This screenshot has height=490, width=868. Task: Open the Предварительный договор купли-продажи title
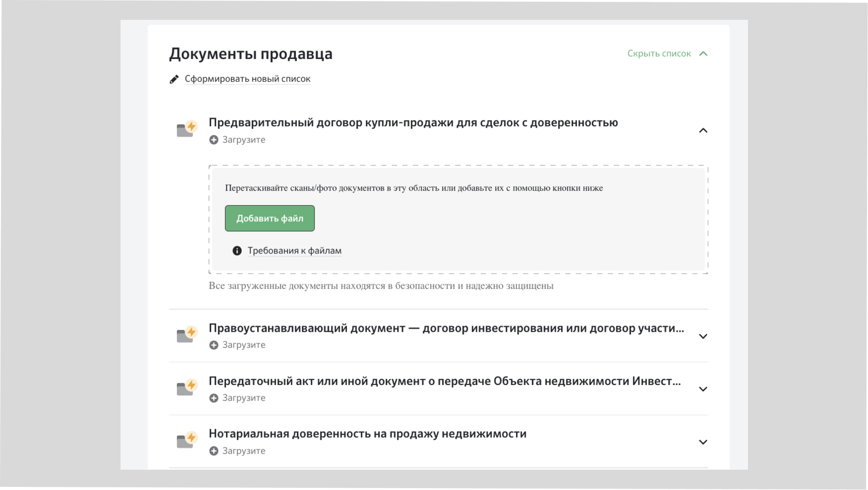pos(413,122)
